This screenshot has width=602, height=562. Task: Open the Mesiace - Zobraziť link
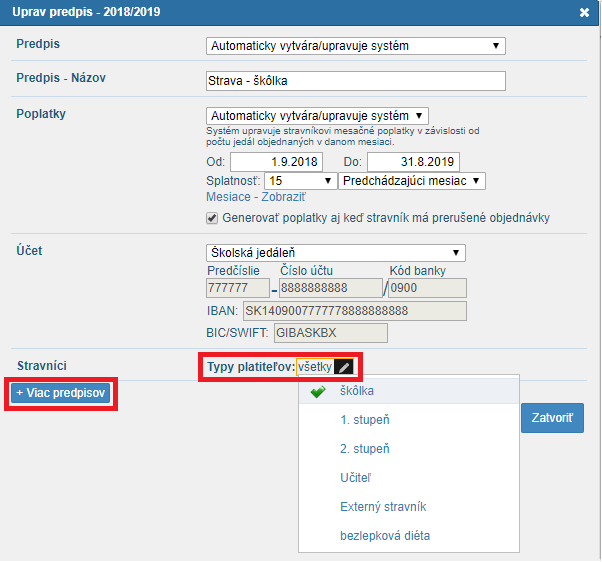click(256, 197)
